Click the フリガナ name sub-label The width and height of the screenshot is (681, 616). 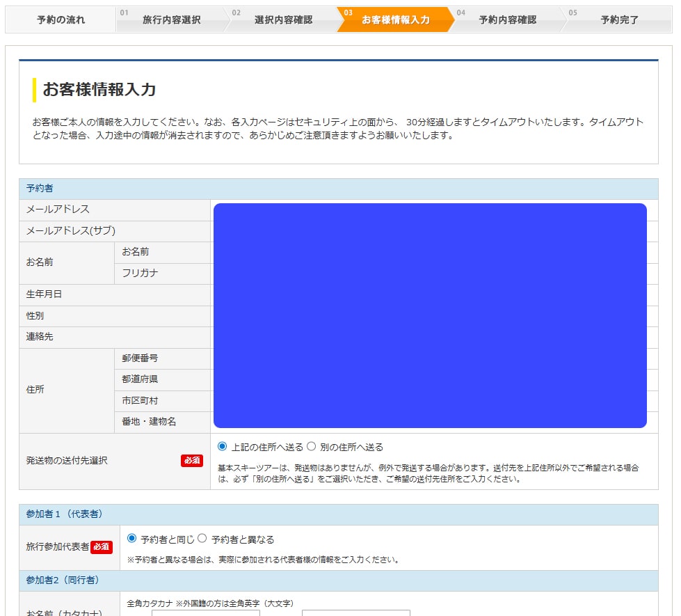[x=140, y=274]
